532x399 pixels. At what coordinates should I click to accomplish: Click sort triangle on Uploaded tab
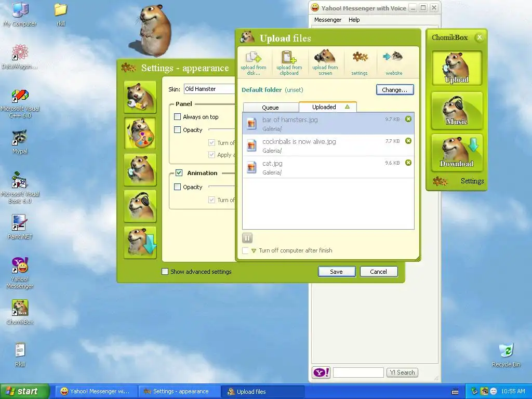(x=348, y=107)
